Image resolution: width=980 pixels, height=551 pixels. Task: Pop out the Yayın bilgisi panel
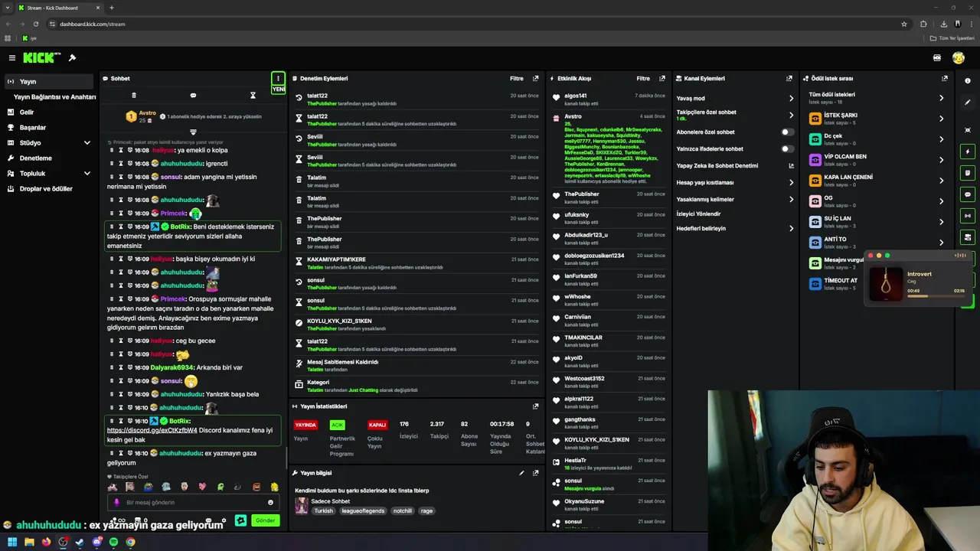(535, 473)
